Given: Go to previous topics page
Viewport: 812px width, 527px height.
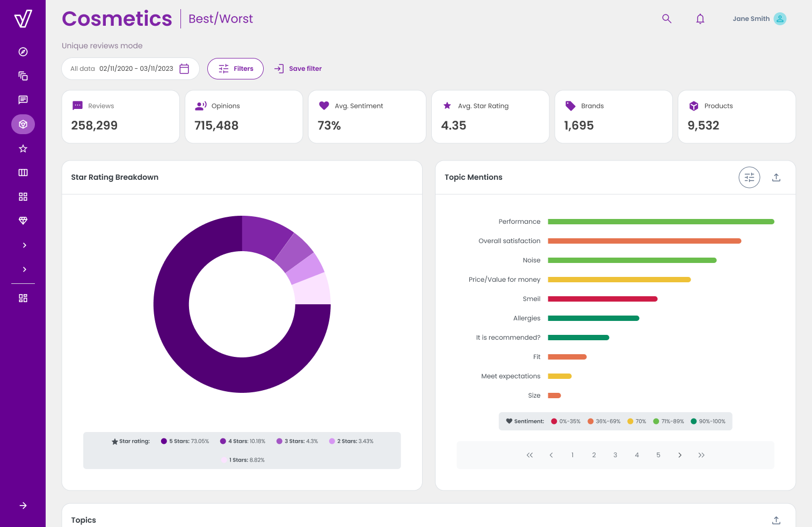Looking at the screenshot, I should [x=551, y=455].
